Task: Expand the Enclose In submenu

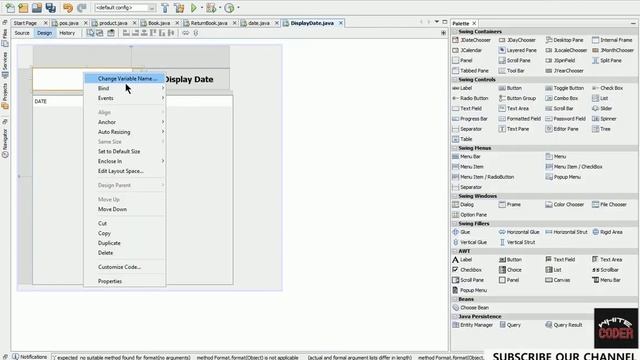Action: [124, 161]
